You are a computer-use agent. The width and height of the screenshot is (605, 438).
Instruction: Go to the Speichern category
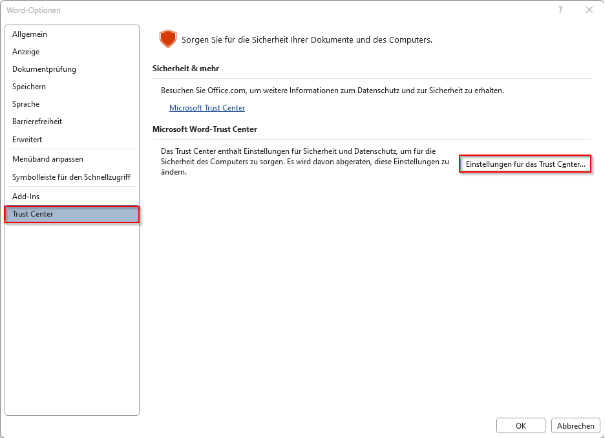pos(72,86)
